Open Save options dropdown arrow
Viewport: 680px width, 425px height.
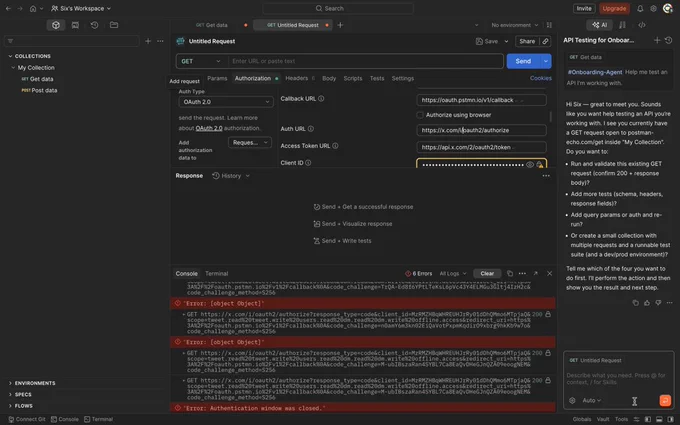coord(506,41)
